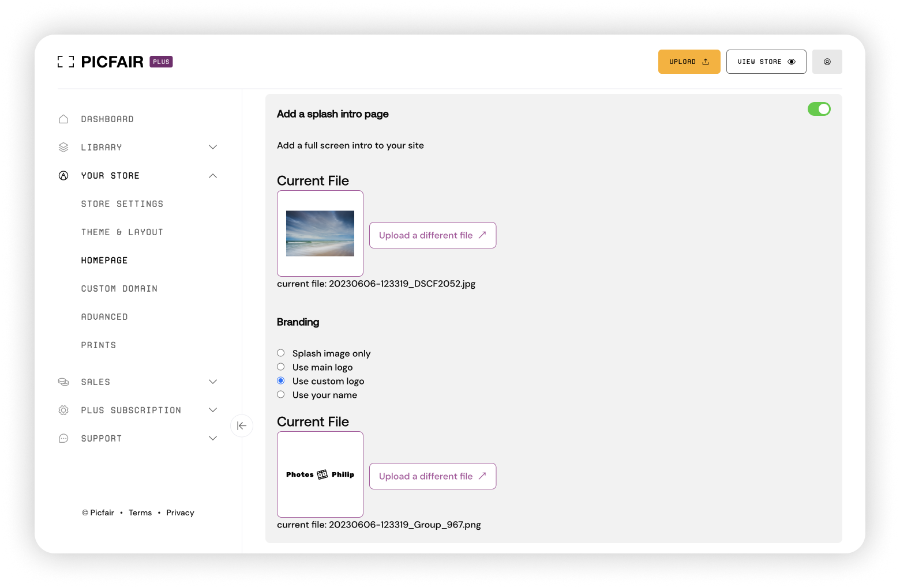Select the Use your name option
Image resolution: width=900 pixels, height=588 pixels.
click(x=281, y=394)
